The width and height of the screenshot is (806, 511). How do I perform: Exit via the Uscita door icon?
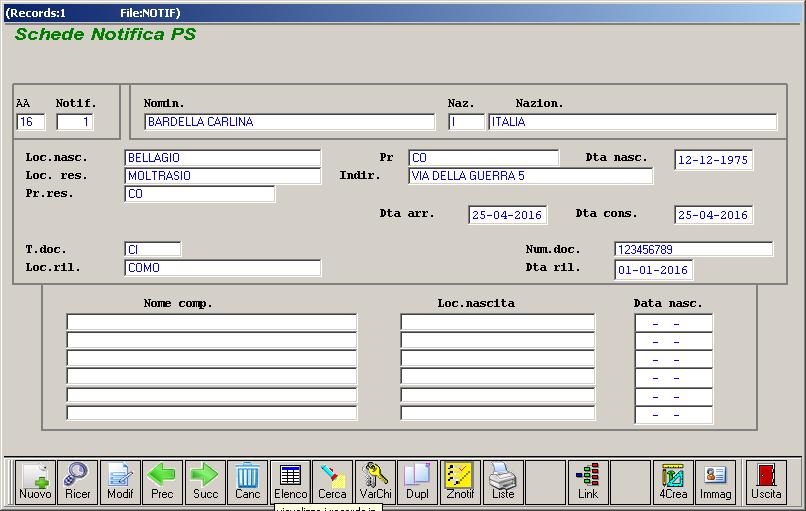click(x=766, y=482)
